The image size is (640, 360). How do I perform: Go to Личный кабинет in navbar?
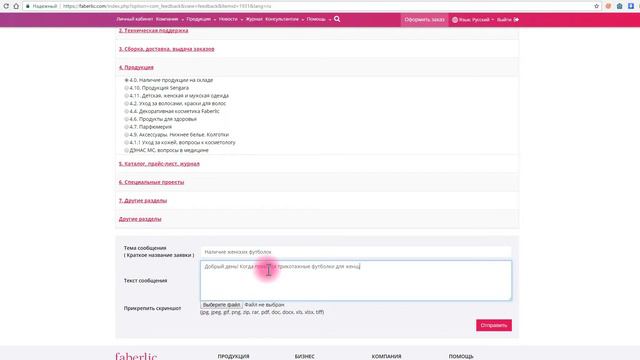(x=135, y=19)
